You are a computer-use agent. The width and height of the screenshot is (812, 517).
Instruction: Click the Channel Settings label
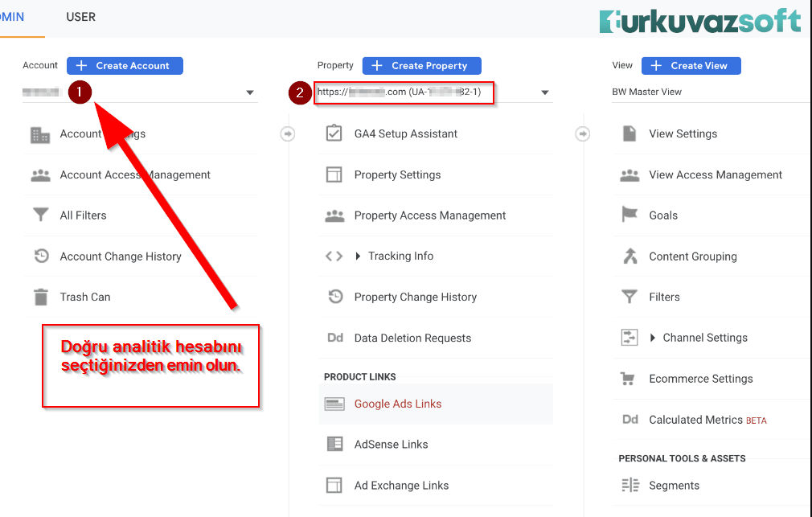point(705,338)
